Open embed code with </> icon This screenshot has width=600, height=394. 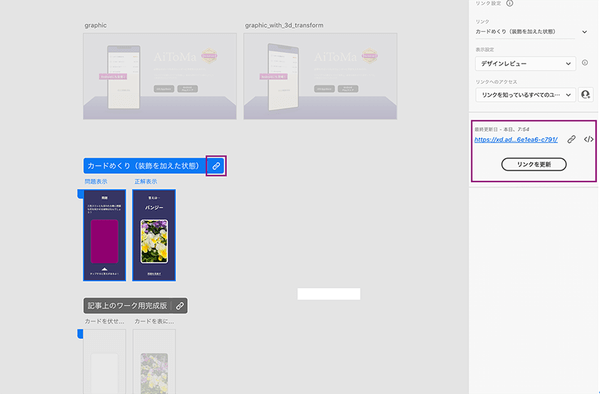click(589, 139)
